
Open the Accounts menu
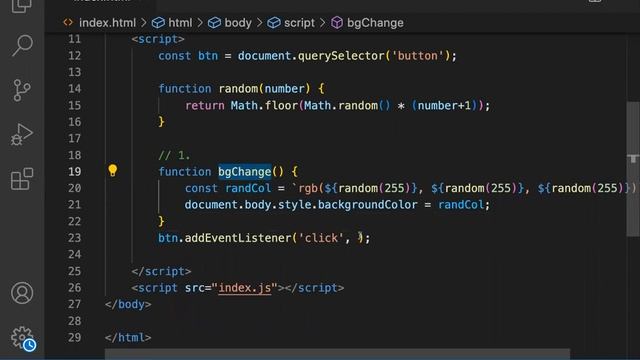tap(22, 293)
